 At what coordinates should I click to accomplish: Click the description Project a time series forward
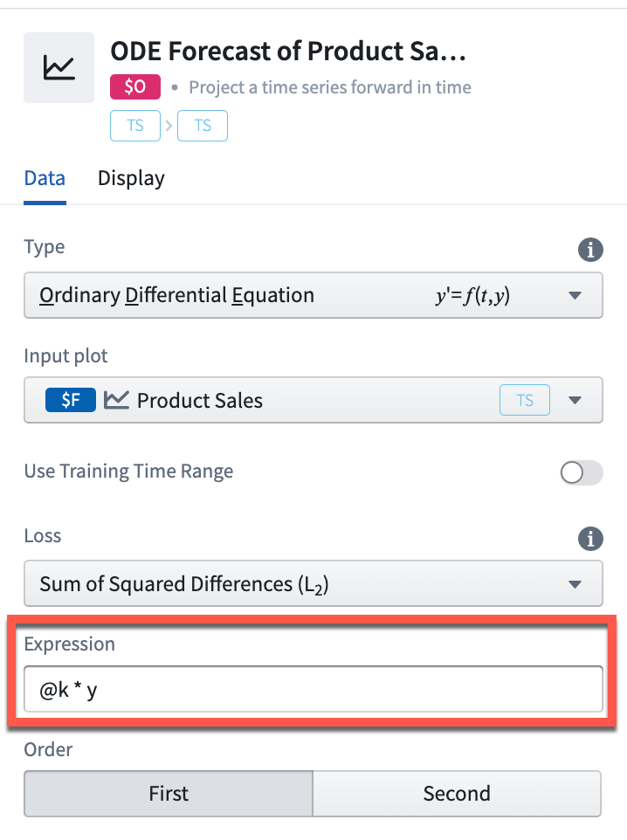pyautogui.click(x=330, y=86)
